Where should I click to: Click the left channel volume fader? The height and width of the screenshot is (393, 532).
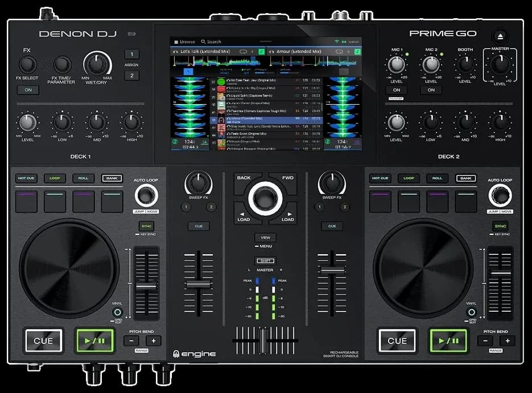click(x=199, y=284)
